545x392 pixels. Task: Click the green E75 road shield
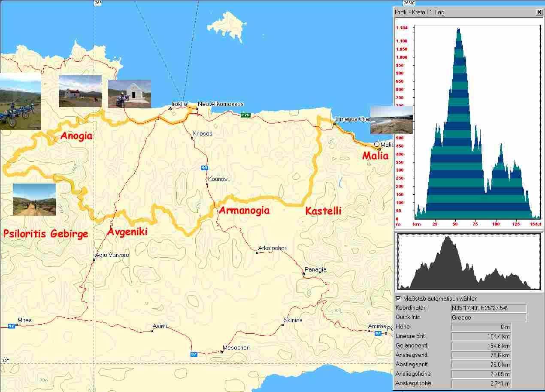click(x=245, y=115)
